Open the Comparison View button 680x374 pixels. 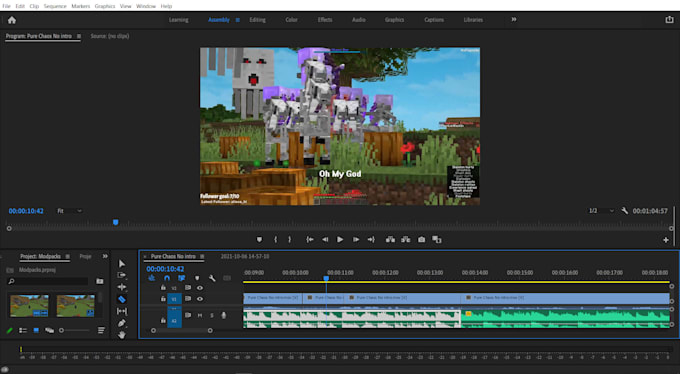click(x=437, y=239)
